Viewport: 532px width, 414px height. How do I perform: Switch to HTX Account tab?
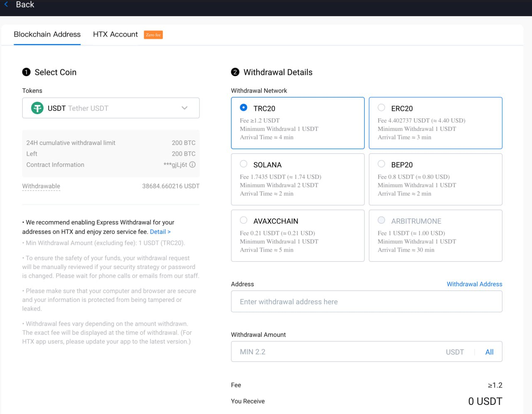tap(115, 34)
